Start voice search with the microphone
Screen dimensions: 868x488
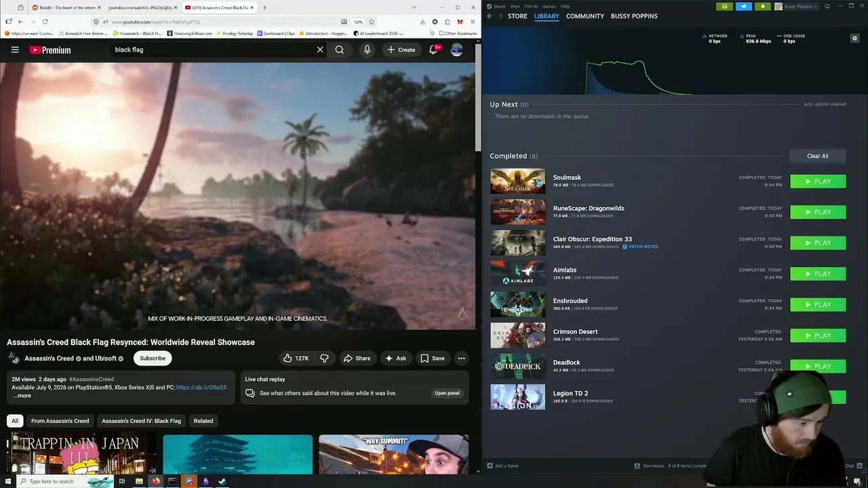[x=367, y=49]
